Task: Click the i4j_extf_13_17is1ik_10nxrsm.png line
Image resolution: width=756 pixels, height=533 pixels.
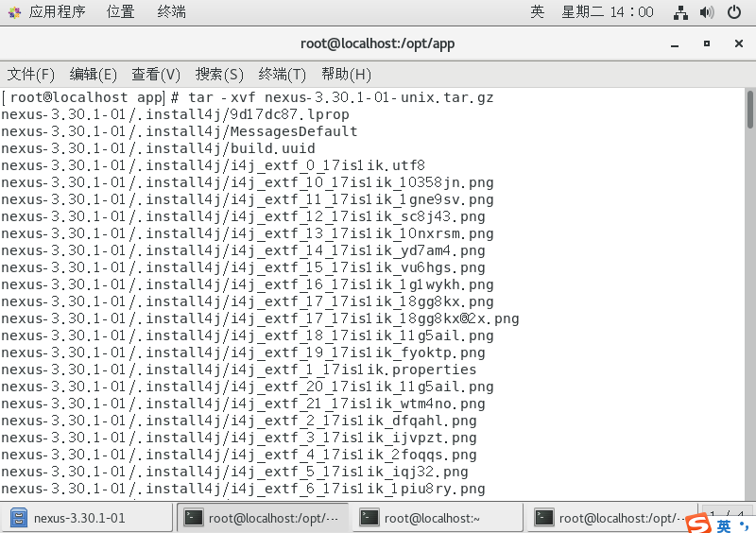Action: 248,233
